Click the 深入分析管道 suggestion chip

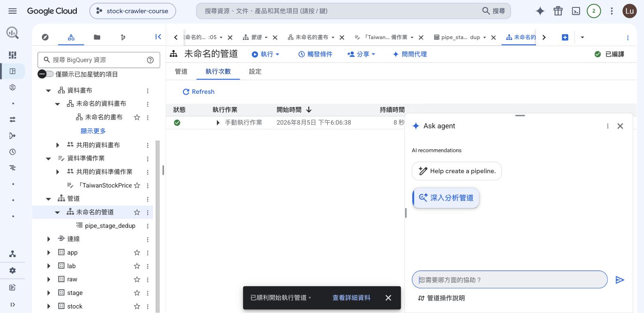[446, 198]
